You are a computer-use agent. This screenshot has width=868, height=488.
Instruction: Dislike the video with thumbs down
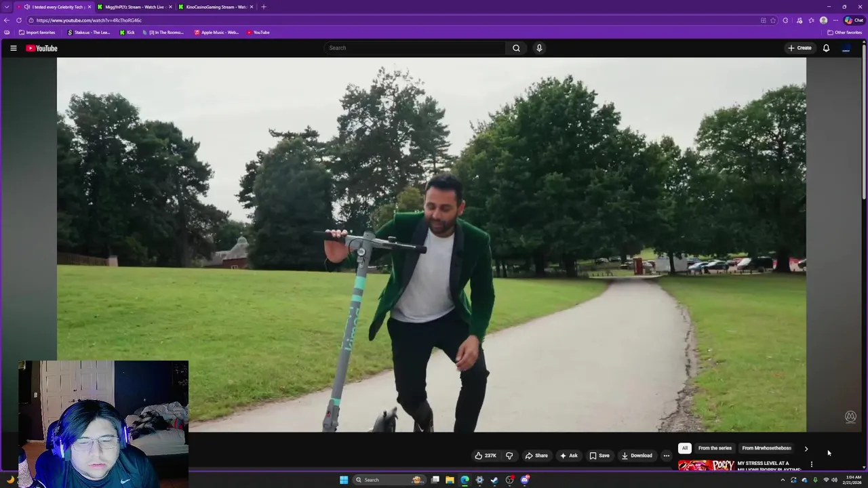[x=509, y=455]
